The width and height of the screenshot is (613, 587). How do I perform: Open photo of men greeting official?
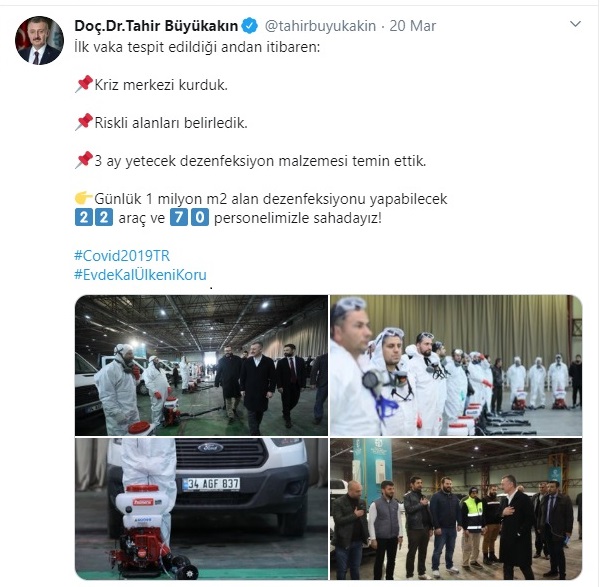coord(456,509)
